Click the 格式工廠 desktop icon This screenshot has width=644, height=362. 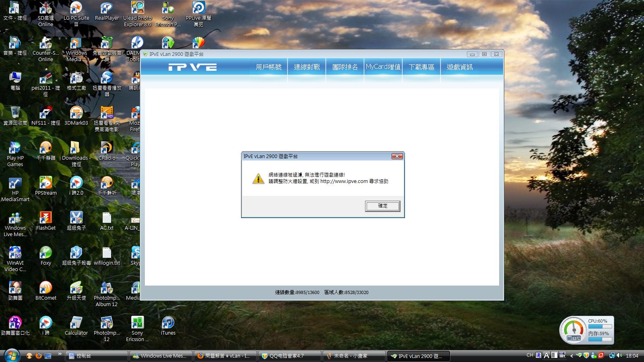coord(76,81)
